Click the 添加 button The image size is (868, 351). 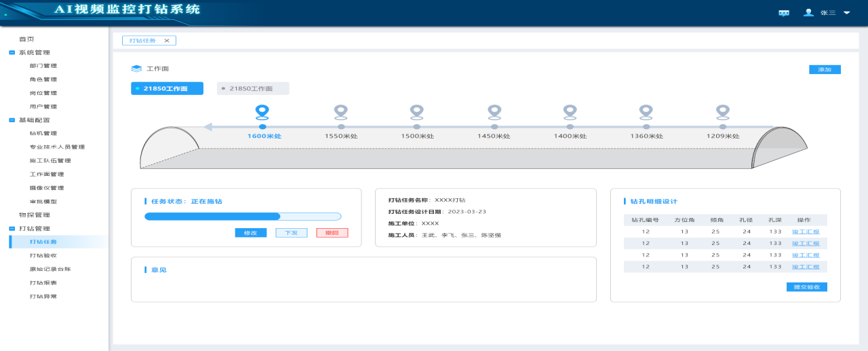(825, 70)
